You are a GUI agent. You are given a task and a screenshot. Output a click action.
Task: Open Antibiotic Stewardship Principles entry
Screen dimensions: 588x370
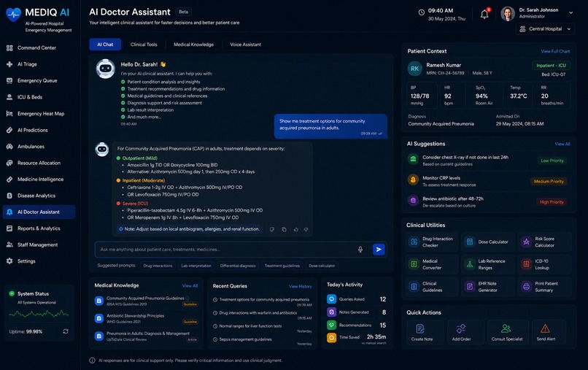coord(146,319)
